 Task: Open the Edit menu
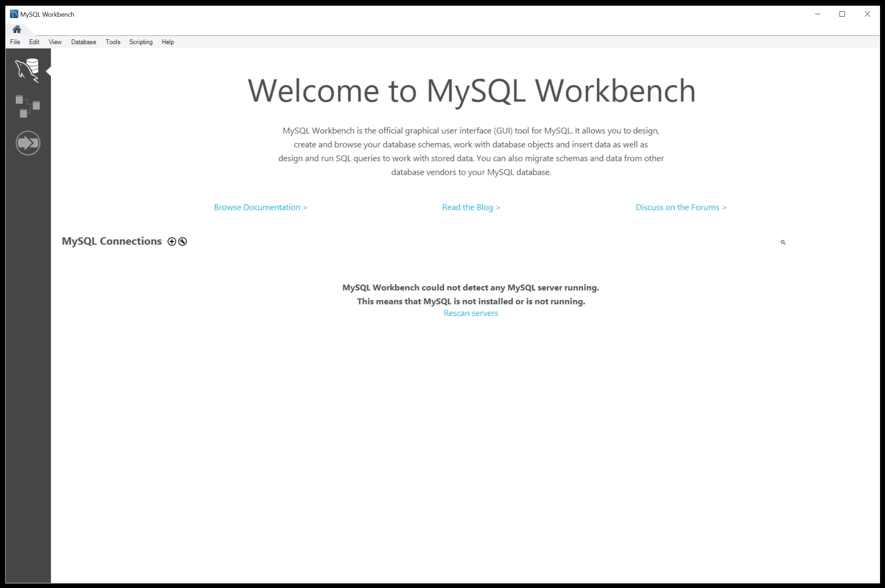(34, 42)
